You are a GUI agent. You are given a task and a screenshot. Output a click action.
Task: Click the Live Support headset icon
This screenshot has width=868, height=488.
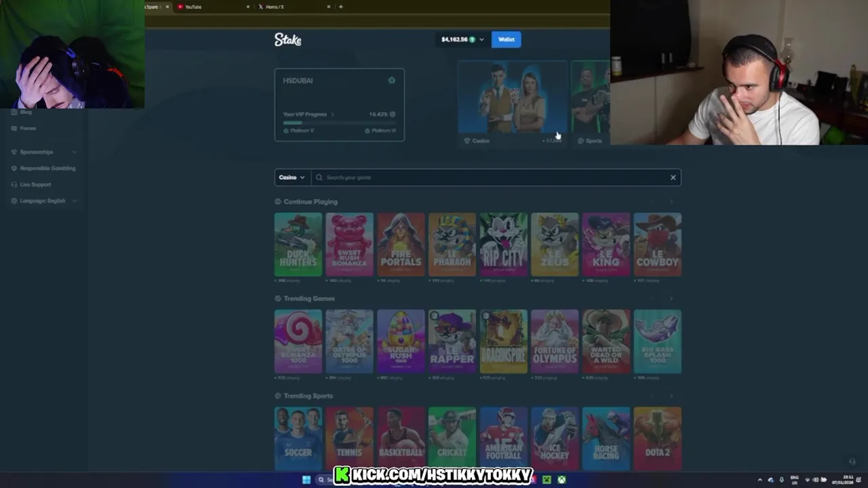(x=14, y=184)
